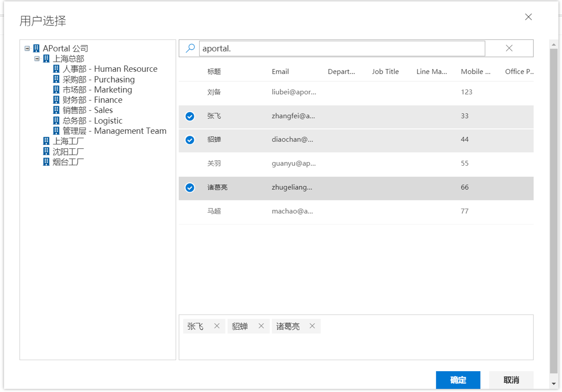Select the APortal 公司 root label

65,48
